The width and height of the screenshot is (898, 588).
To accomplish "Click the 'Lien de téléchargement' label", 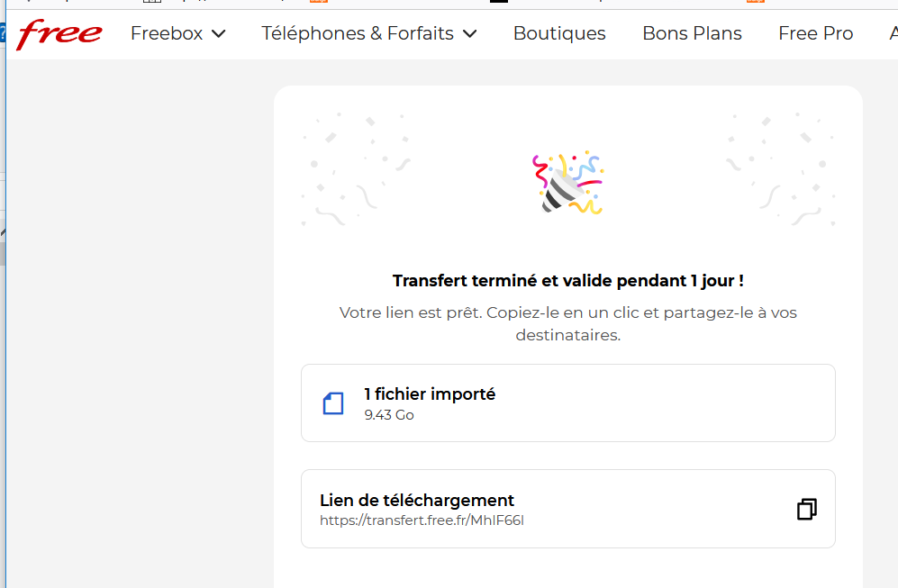I will point(417,500).
